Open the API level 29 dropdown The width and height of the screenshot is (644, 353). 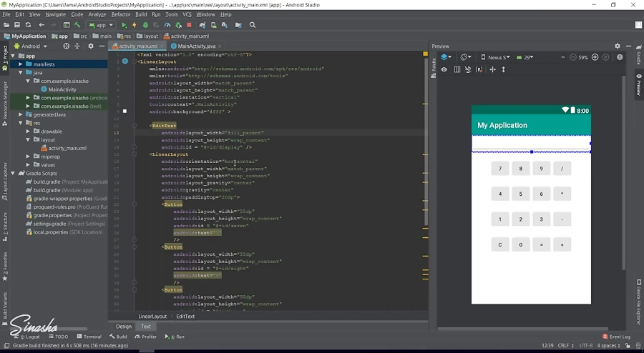point(527,57)
